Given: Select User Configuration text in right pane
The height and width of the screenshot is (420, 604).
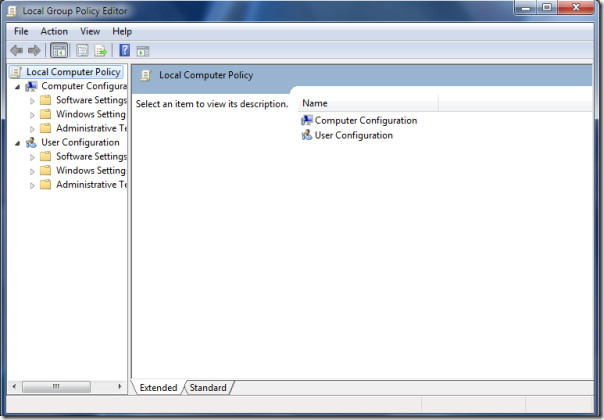Looking at the screenshot, I should click(x=354, y=136).
